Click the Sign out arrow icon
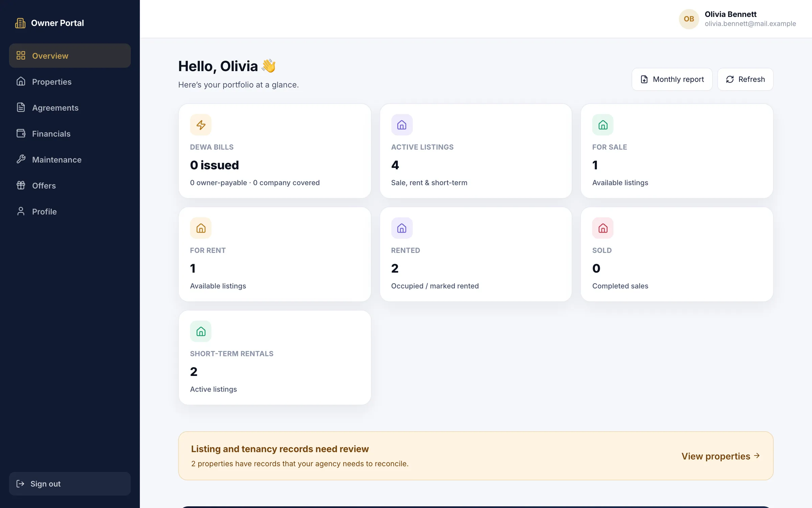Viewport: 812px width, 508px height. pos(20,484)
